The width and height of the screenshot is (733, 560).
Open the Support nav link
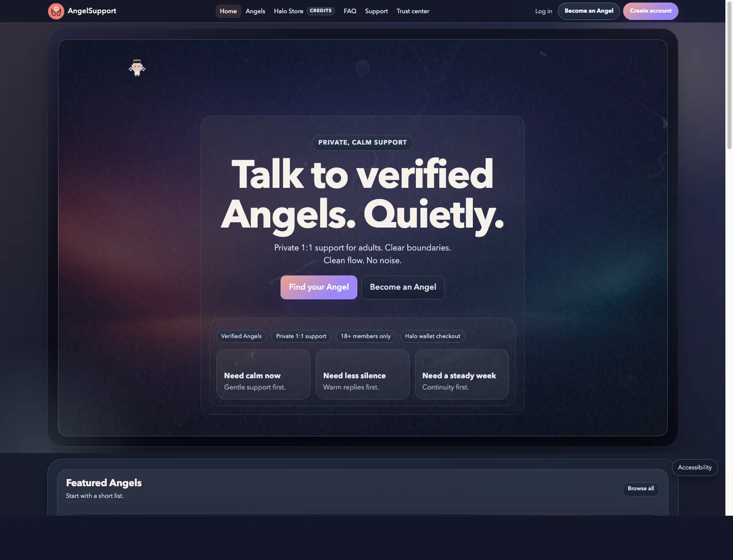[x=376, y=11]
